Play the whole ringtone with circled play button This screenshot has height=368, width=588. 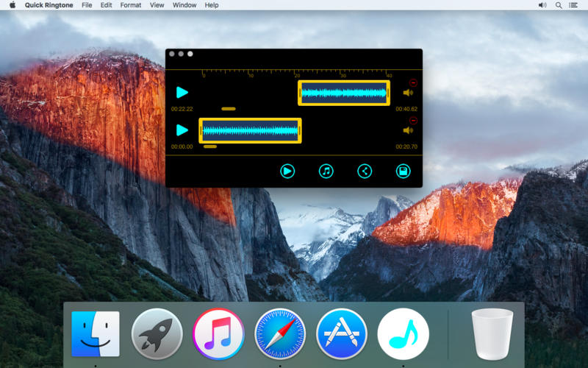coord(287,171)
